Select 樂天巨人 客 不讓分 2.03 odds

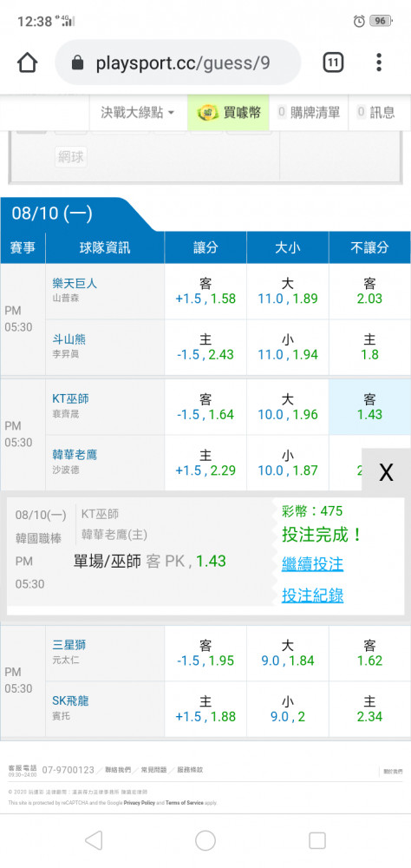coord(369,292)
